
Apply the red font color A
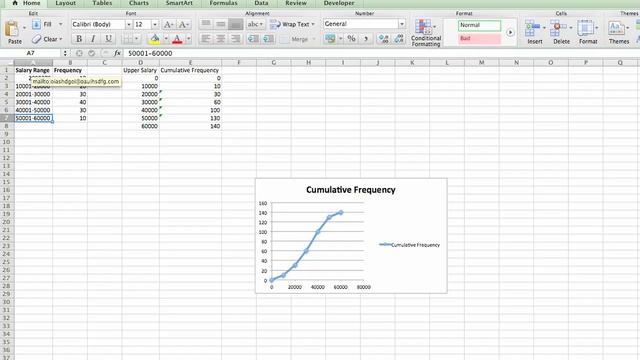[177, 39]
